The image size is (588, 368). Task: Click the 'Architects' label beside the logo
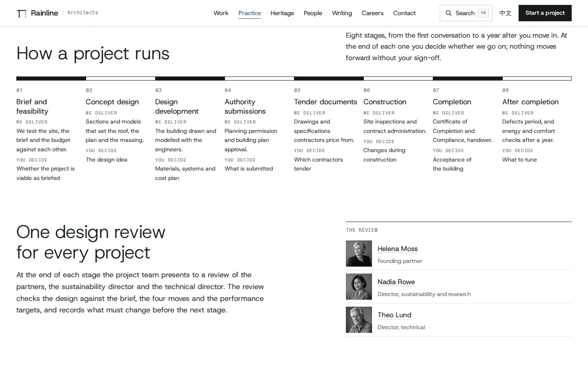point(82,13)
